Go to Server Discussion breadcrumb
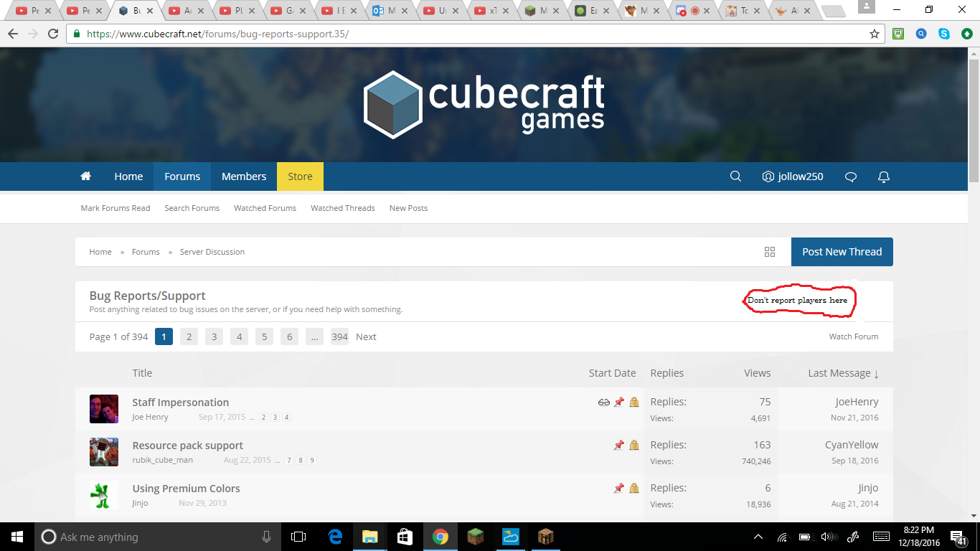The height and width of the screenshot is (551, 980). click(212, 252)
